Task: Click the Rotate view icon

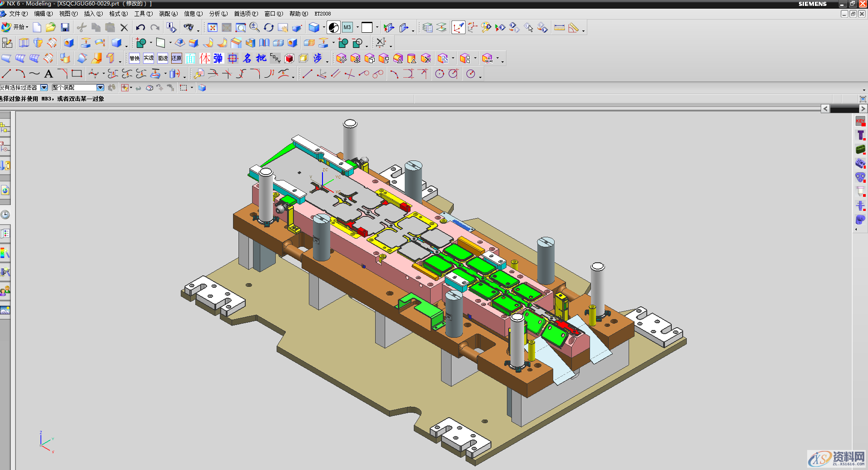Action: coord(269,28)
